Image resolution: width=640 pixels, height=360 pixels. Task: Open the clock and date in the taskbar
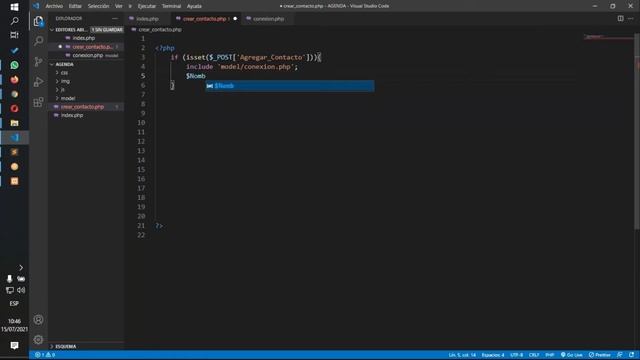[14, 325]
